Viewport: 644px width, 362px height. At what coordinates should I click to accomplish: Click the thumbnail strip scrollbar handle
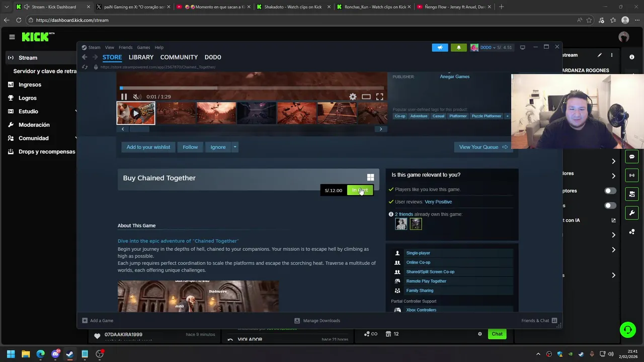(139, 129)
